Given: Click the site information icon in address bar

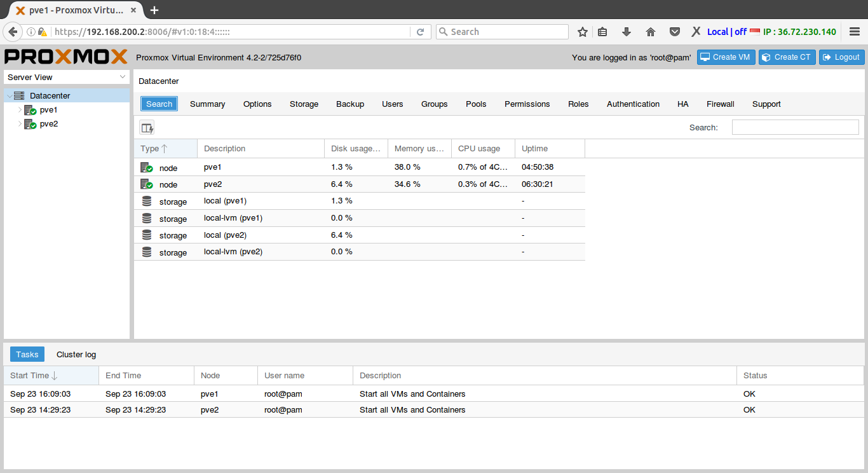Looking at the screenshot, I should (31, 32).
